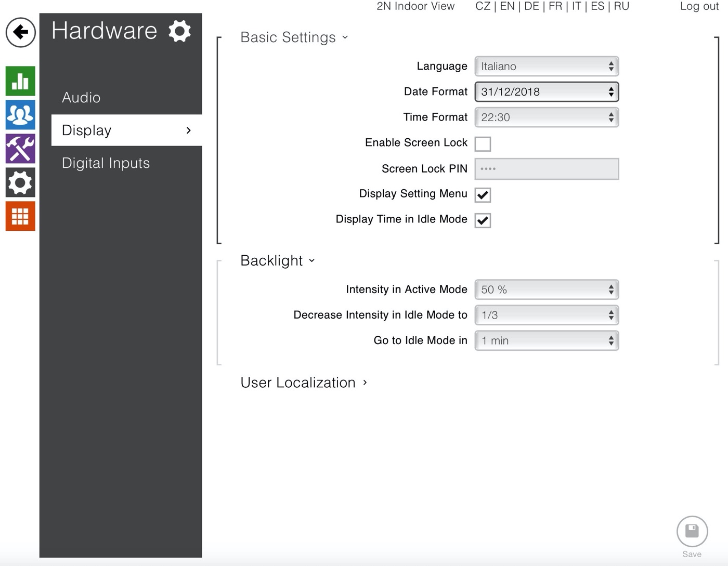Click the Screen Lock PIN field

[x=547, y=169]
